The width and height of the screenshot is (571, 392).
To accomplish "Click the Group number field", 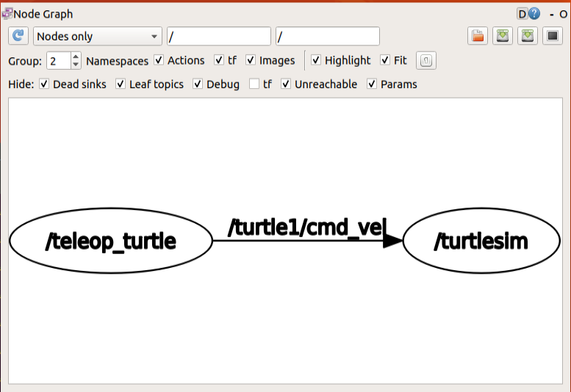I will click(x=59, y=61).
